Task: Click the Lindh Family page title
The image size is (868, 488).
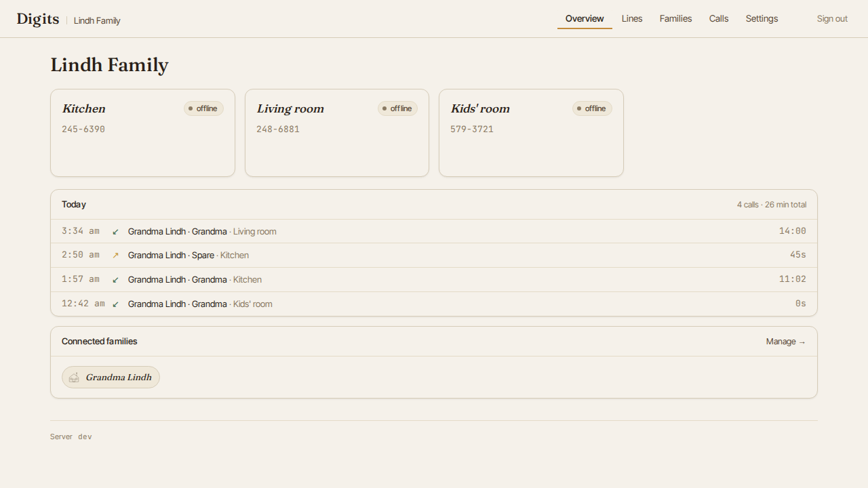Action: 109,65
